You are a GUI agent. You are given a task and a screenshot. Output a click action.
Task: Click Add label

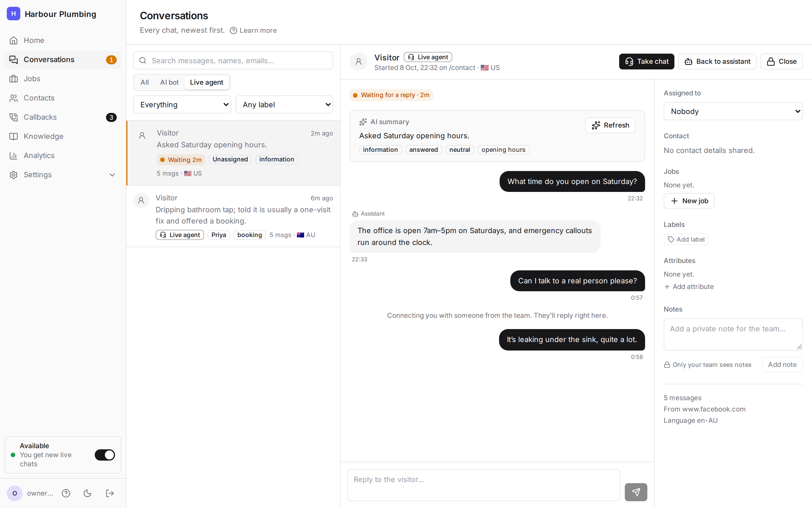(x=686, y=239)
